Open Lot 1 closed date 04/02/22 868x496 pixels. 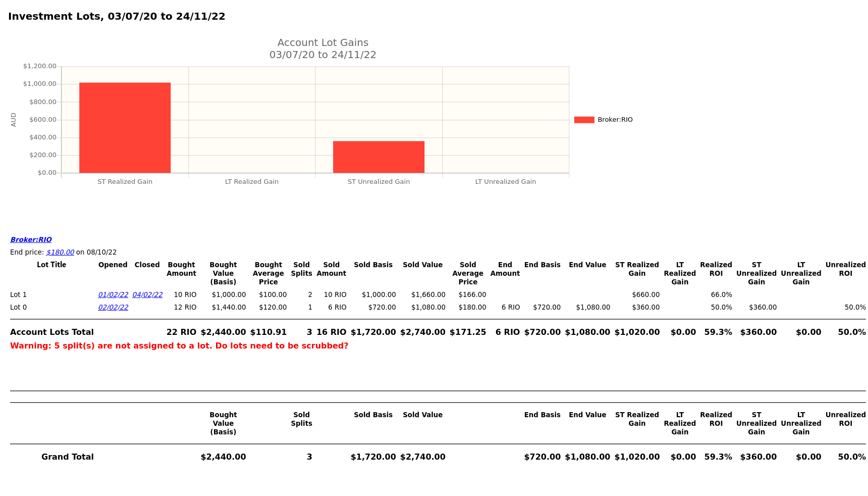pos(147,295)
